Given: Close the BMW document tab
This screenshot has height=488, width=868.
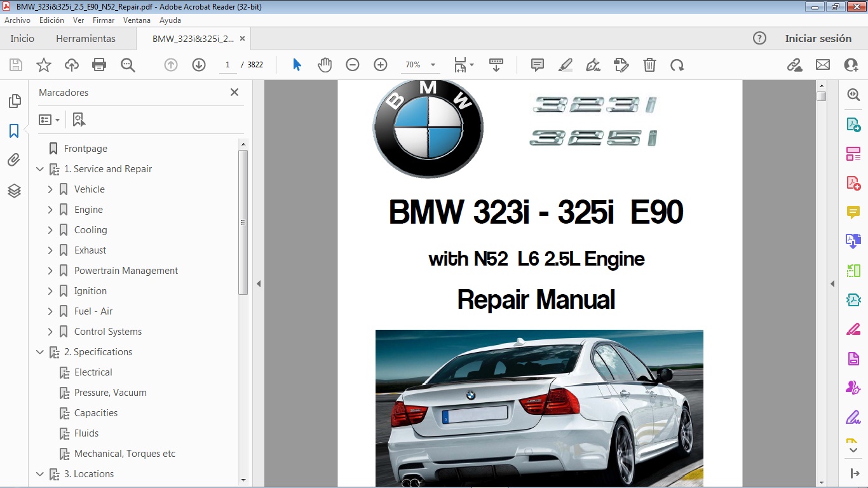Looking at the screenshot, I should point(241,39).
